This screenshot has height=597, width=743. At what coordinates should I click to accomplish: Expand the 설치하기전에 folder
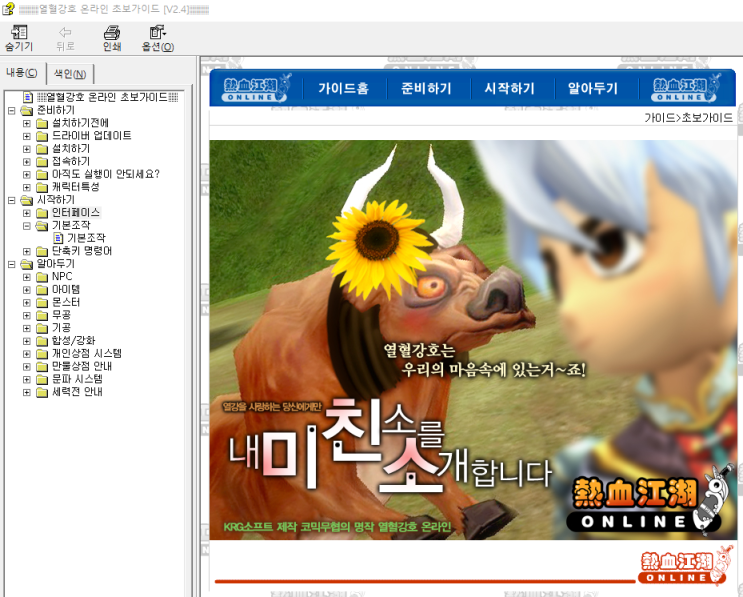pyautogui.click(x=27, y=123)
